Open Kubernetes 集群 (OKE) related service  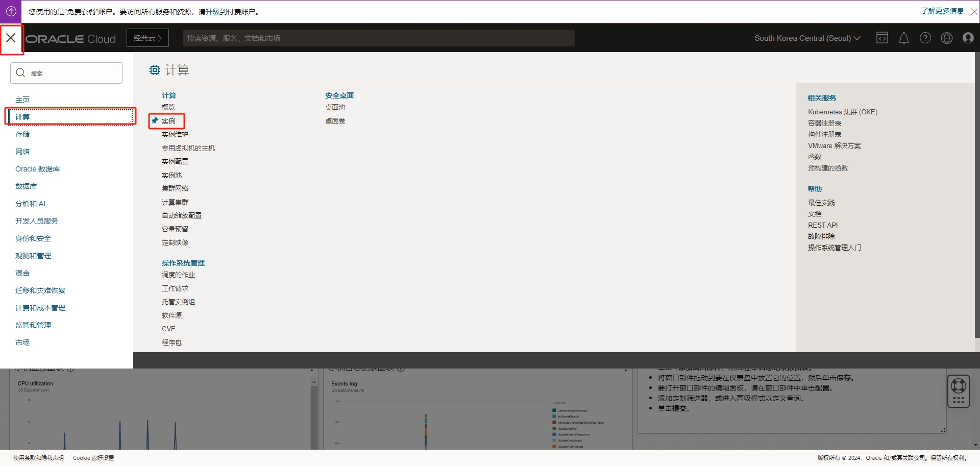click(843, 112)
